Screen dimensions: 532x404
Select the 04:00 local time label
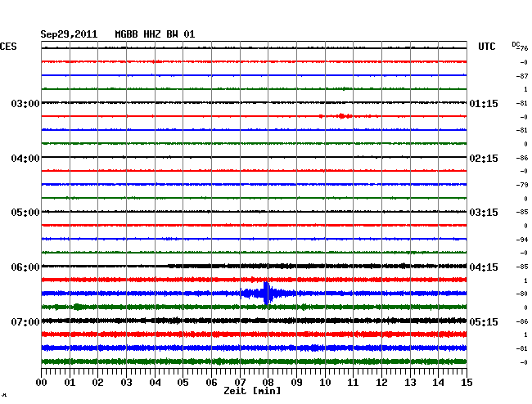point(25,159)
